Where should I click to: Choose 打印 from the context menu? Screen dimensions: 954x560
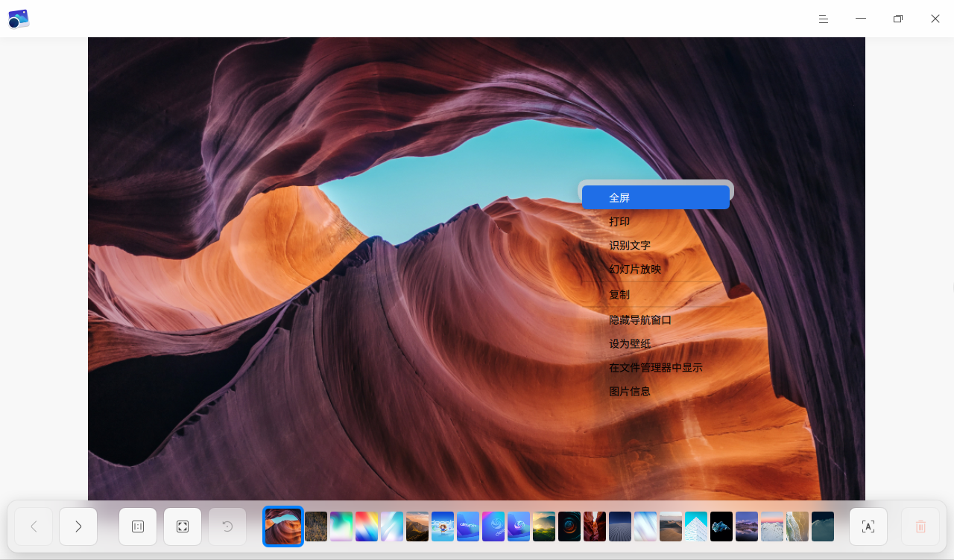[656, 221]
